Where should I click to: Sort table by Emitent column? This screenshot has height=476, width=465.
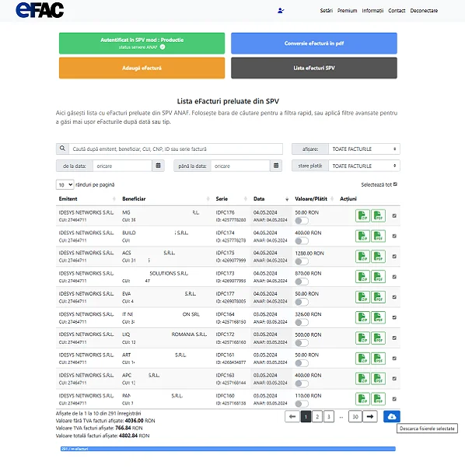click(x=87, y=199)
